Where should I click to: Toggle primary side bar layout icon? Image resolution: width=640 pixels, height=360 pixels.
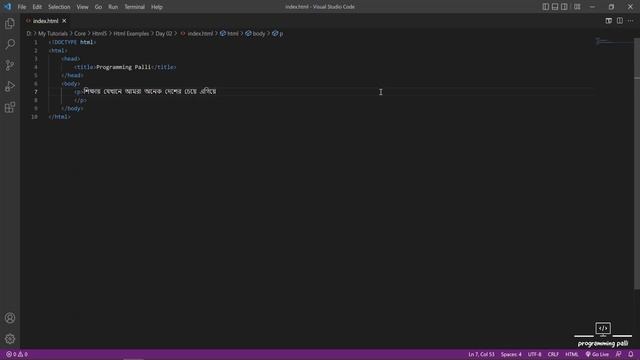pos(545,7)
